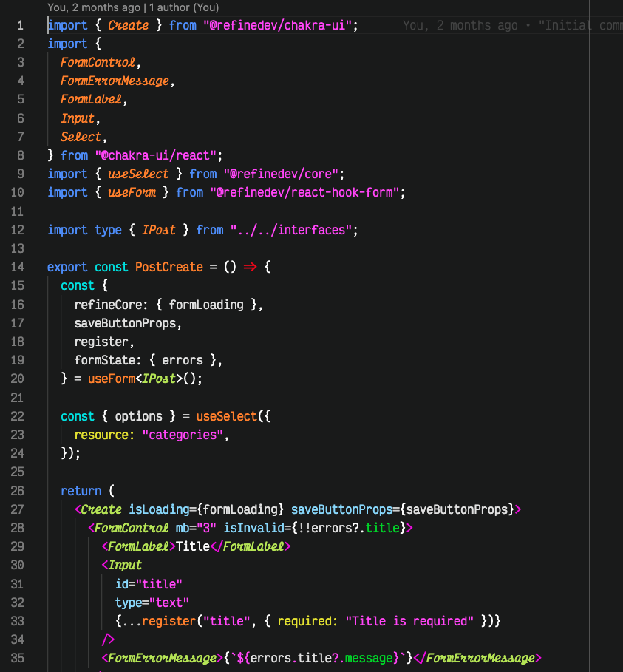
Task: Click the PostCreate component name on line 14
Action: point(168,267)
